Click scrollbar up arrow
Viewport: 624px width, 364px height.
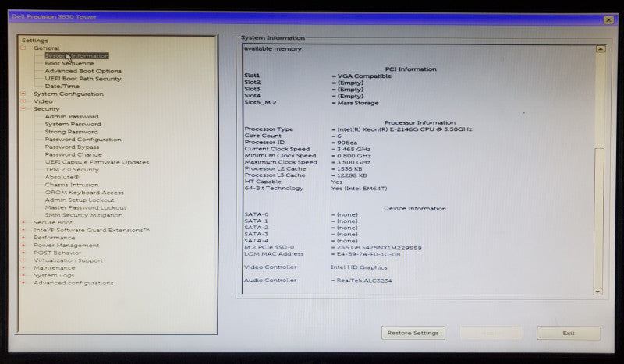[x=600, y=49]
